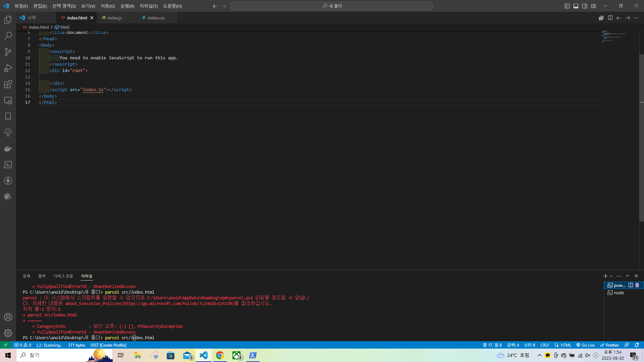Open the Source Control view
Image resolution: width=644 pixels, height=362 pixels.
tap(8, 52)
